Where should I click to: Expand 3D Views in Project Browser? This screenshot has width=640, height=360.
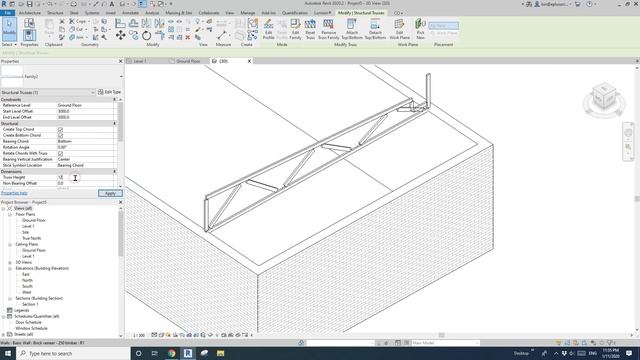click(10, 262)
